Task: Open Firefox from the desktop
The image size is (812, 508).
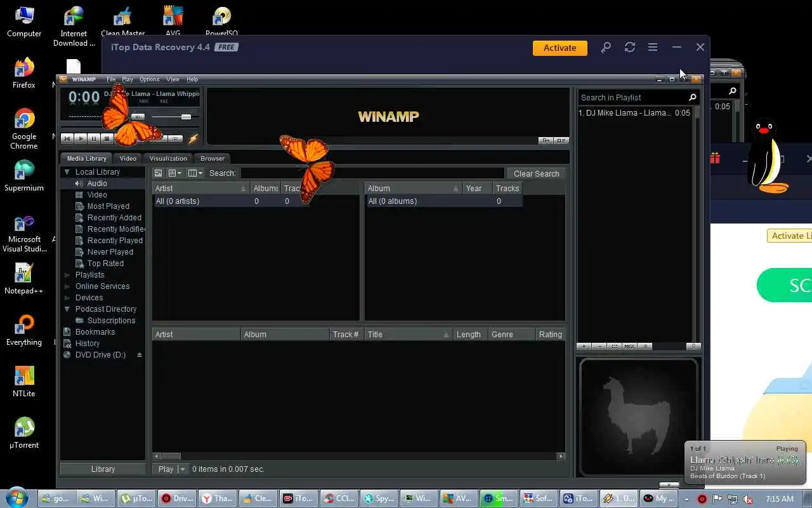Action: coord(24,73)
